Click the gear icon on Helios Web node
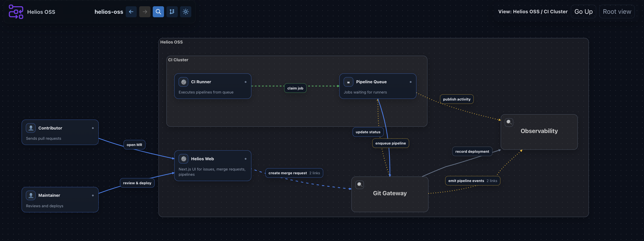The width and height of the screenshot is (644, 241). point(184,158)
